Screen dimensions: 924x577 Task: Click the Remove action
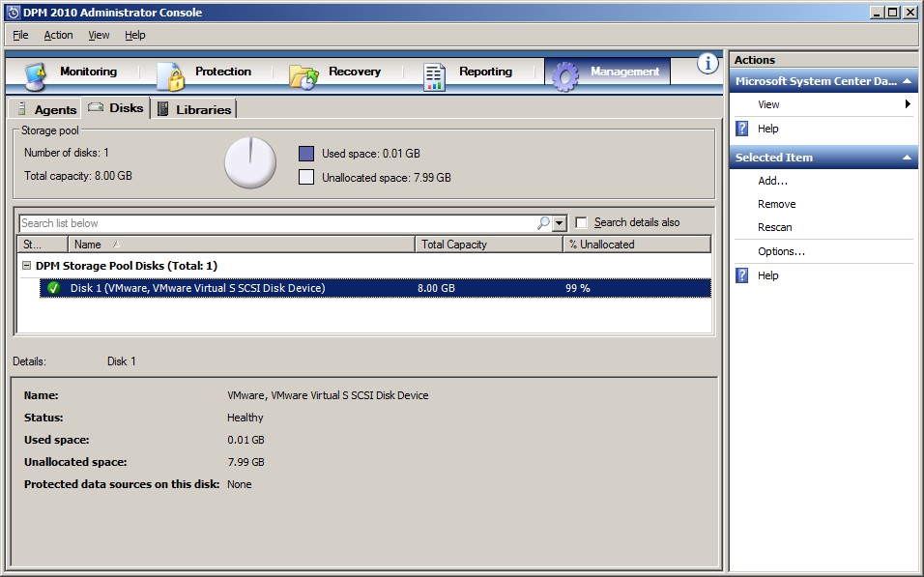click(777, 204)
